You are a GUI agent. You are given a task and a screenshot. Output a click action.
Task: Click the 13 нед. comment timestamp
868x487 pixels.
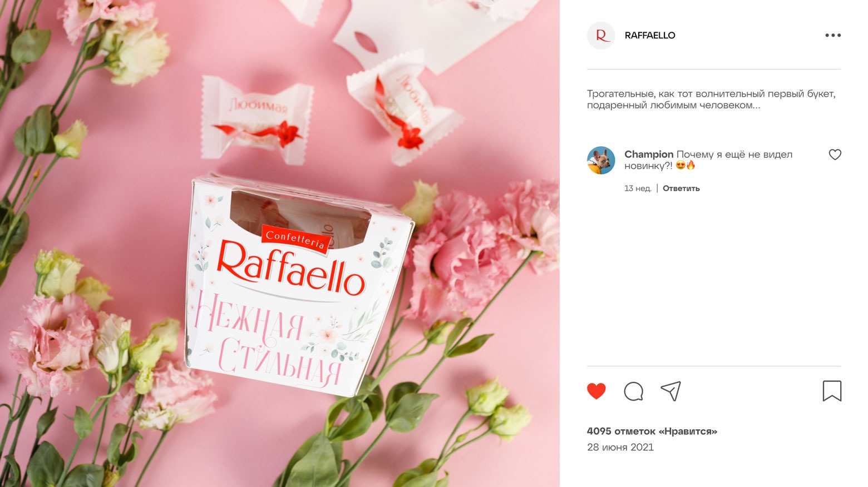coord(638,188)
